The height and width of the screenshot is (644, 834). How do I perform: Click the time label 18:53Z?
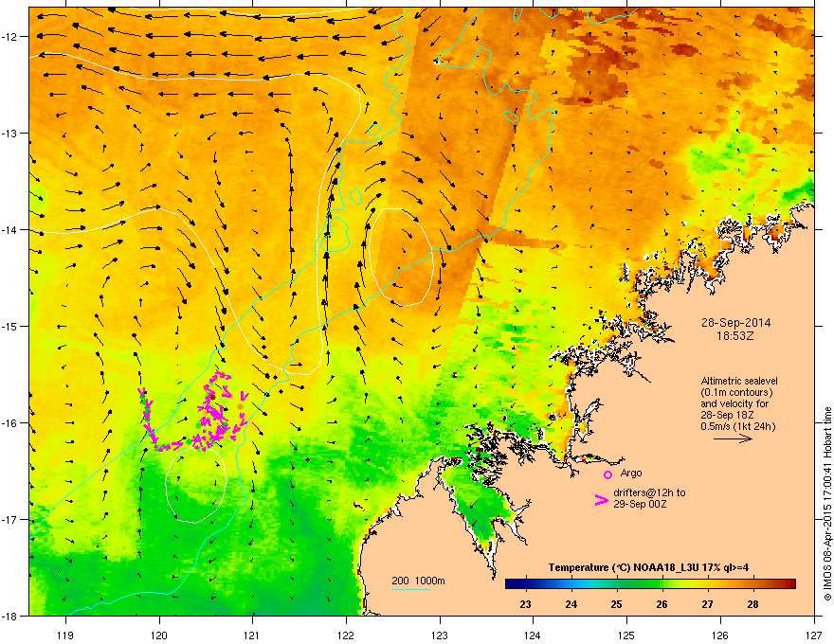(x=735, y=336)
